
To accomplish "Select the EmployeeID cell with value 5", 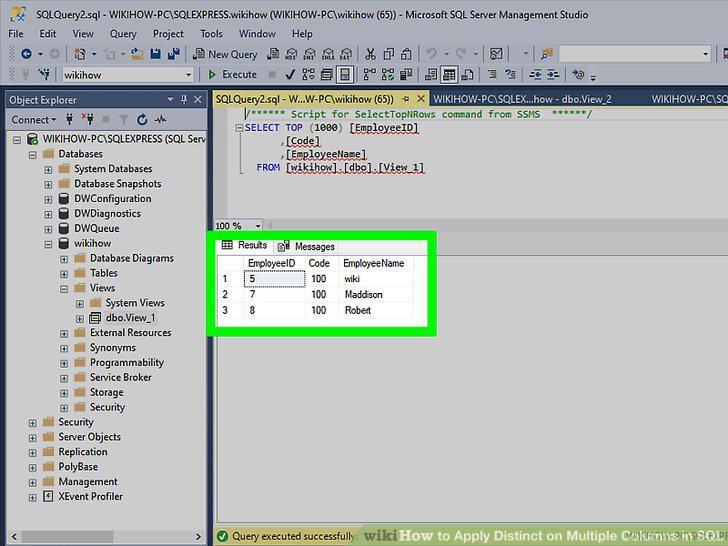I will [274, 279].
